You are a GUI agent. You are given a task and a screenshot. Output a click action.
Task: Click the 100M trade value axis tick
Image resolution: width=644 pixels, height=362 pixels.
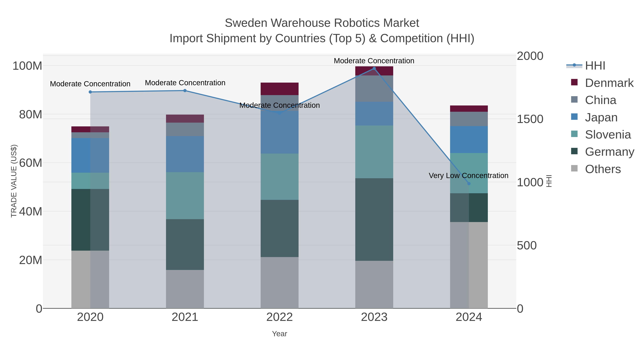27,66
